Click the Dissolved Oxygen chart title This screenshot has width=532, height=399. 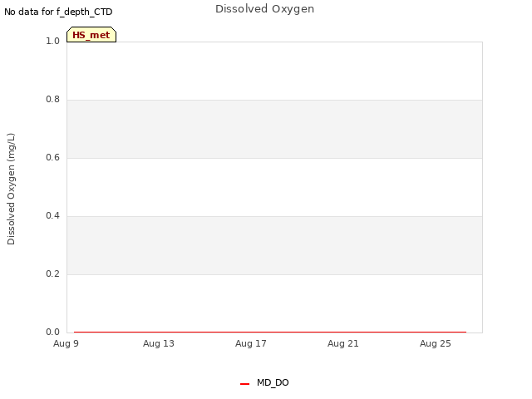tap(264, 9)
